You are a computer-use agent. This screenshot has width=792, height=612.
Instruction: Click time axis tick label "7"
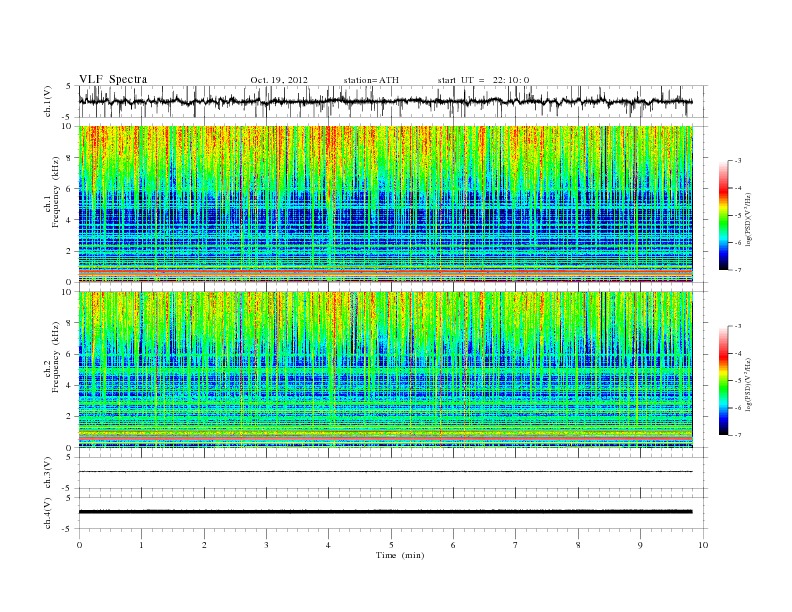tap(516, 545)
